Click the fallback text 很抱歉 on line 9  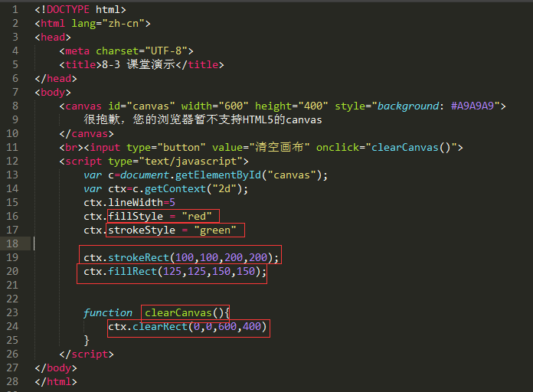pos(102,119)
